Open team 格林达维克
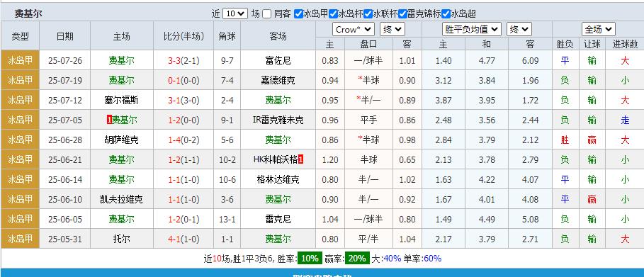644x277 pixels. [x=278, y=180]
